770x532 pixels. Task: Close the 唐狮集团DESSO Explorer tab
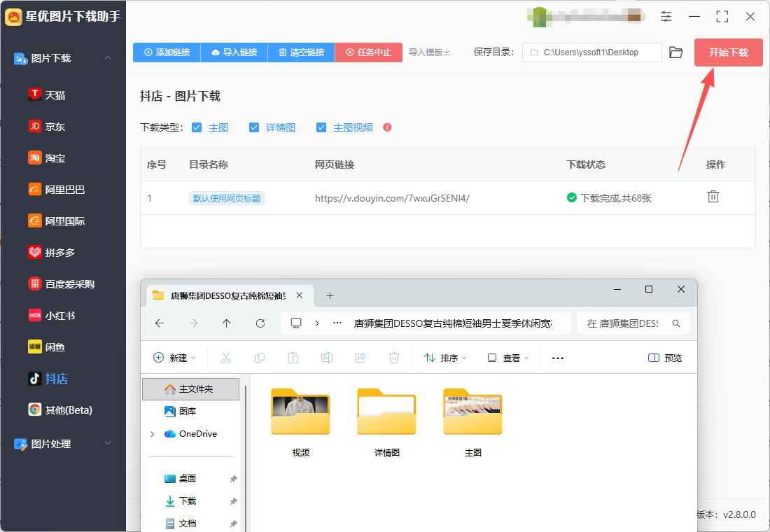(299, 295)
